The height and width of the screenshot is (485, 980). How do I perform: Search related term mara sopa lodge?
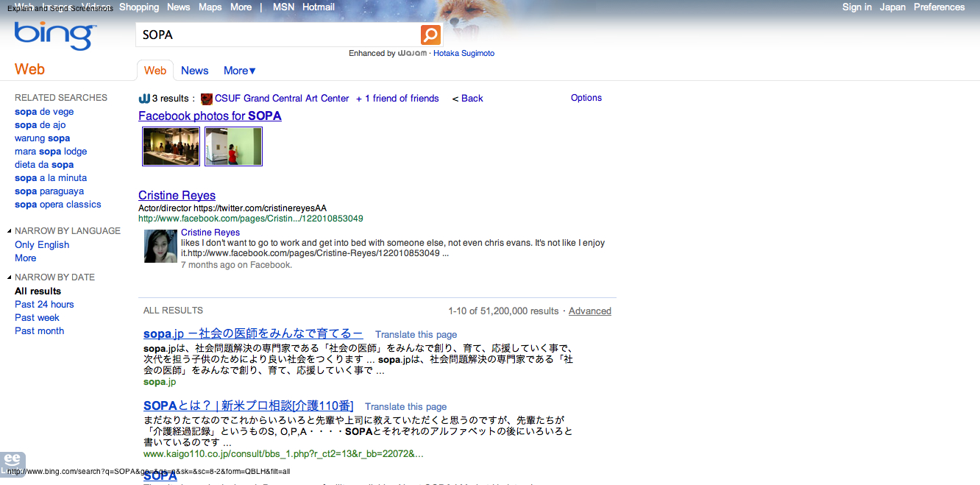51,152
